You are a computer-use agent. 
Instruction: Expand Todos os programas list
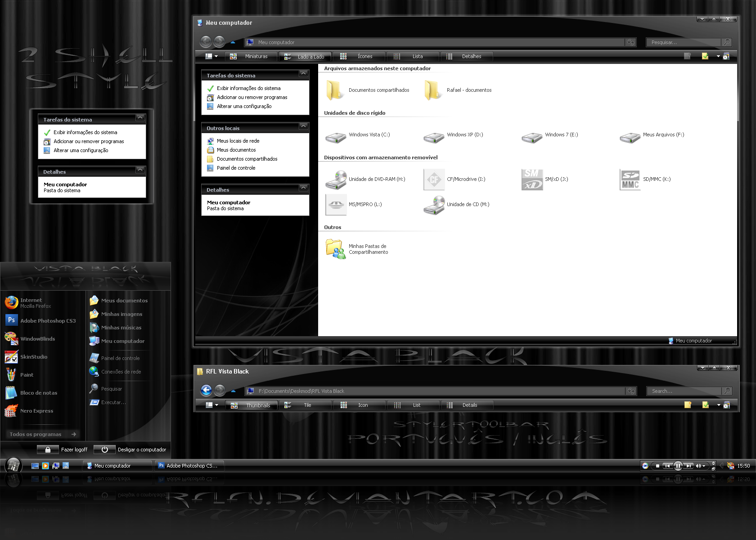tap(43, 434)
